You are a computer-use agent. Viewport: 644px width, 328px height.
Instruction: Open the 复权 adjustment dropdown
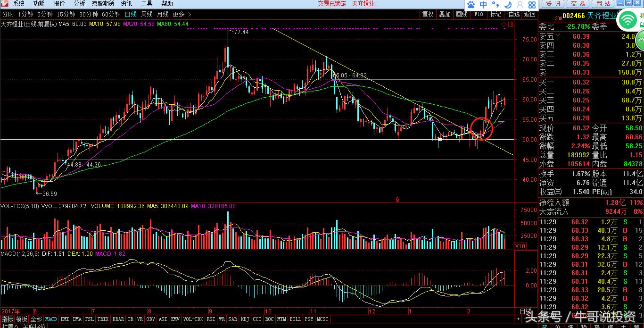pyautogui.click(x=428, y=14)
